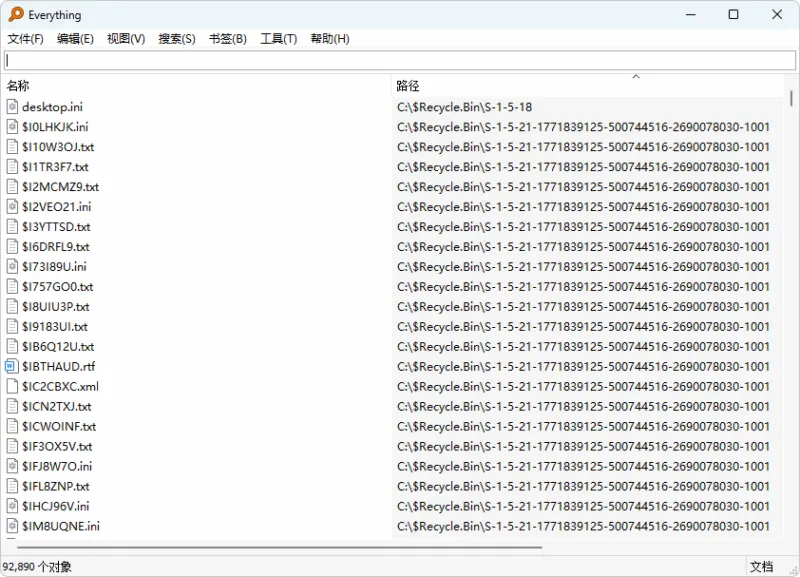The width and height of the screenshot is (800, 577).
Task: Click icon of $I2MCMZ9.txt
Action: [12, 187]
